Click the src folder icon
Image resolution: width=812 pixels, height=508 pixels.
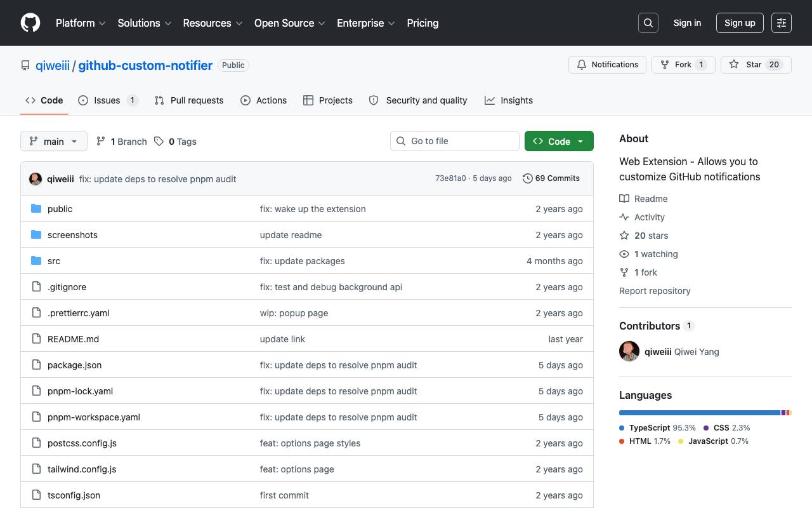[36, 261]
